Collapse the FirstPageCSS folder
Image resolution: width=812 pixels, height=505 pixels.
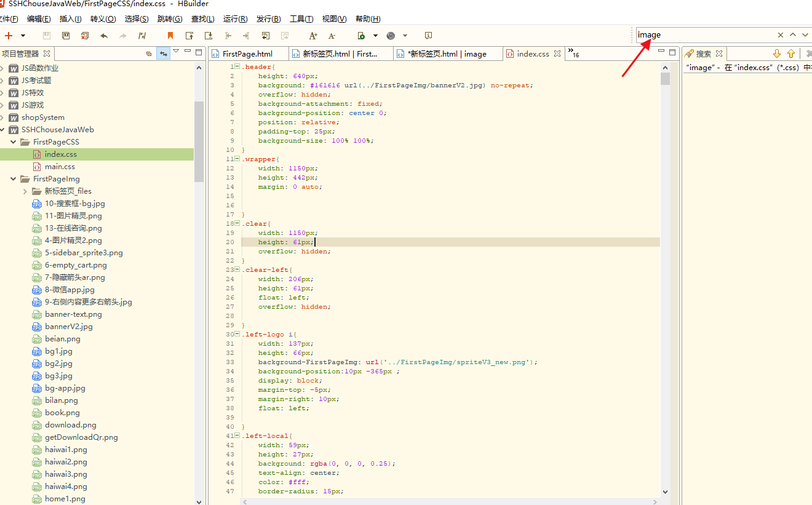pos(14,142)
